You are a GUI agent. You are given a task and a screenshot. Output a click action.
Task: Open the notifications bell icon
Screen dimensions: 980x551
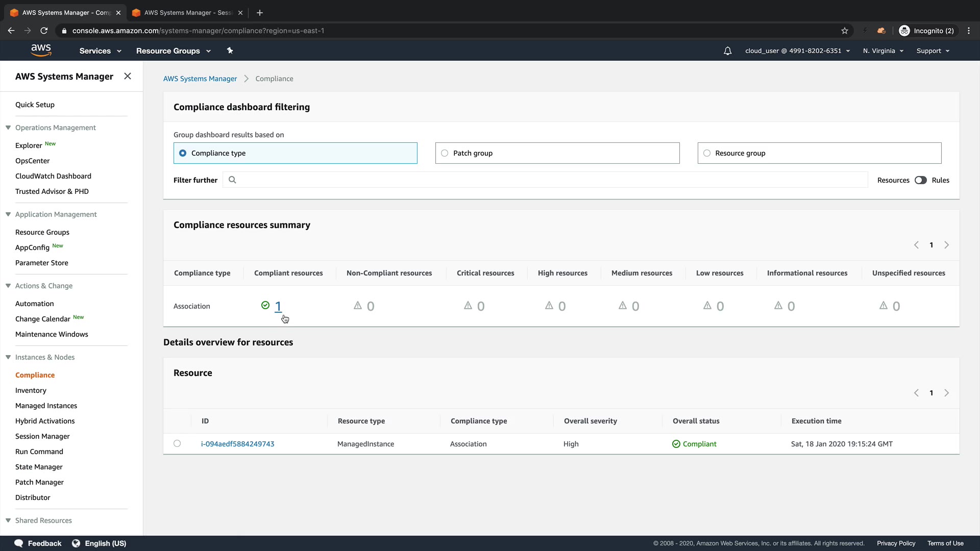(x=727, y=51)
